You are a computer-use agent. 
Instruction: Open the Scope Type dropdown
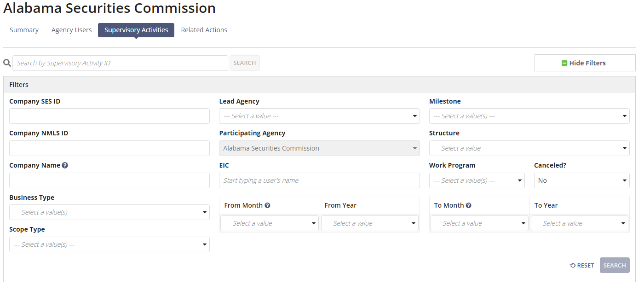pyautogui.click(x=109, y=244)
